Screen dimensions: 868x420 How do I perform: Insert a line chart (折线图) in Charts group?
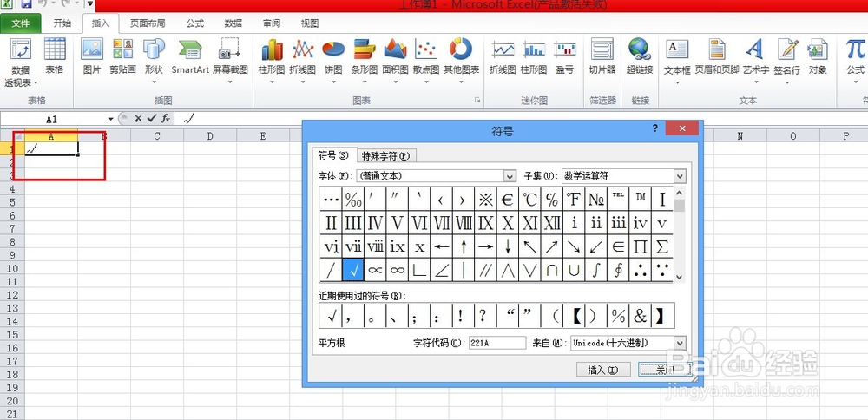pos(303,61)
